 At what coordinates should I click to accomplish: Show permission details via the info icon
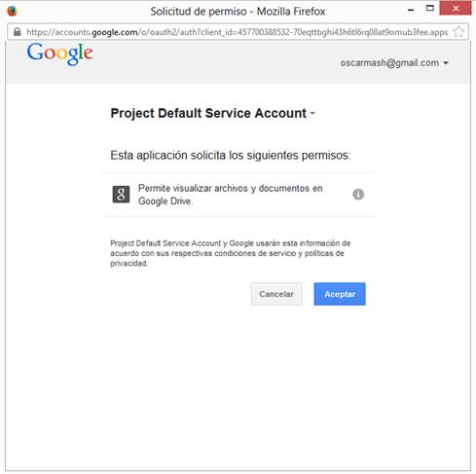coord(358,195)
